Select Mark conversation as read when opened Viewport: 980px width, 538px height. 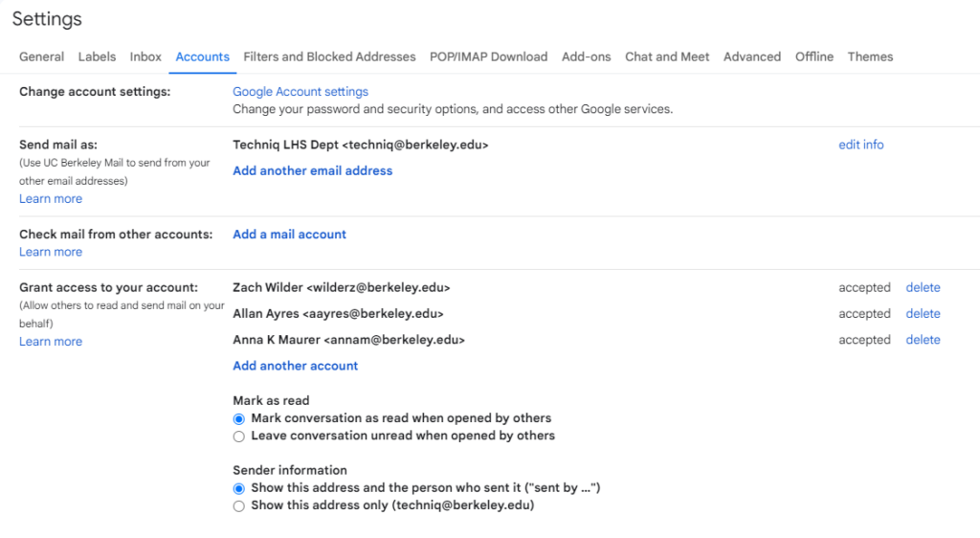click(239, 418)
